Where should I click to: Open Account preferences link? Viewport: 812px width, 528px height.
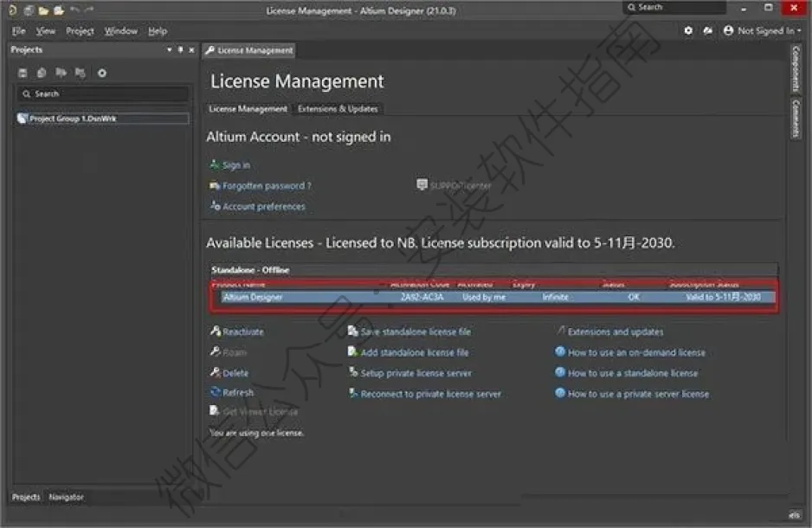point(263,206)
